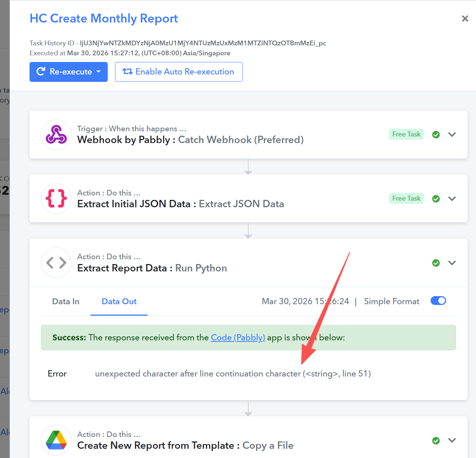Close the HC Create Monthly Report panel
Image resolution: width=476 pixels, height=458 pixels.
[x=465, y=18]
